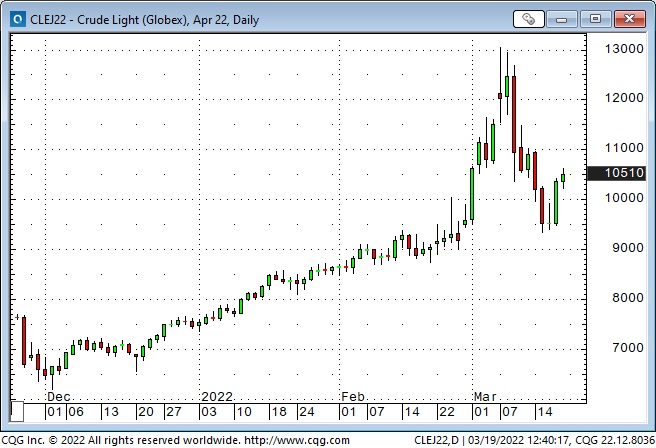
Task: Click the tall green candle crossing 10000
Action: (x=472, y=194)
